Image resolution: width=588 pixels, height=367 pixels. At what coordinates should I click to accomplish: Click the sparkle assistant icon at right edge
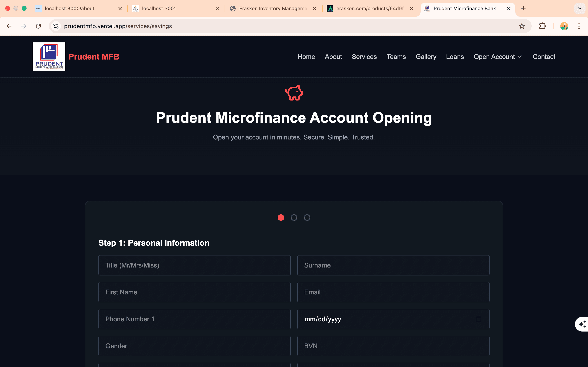(582, 324)
